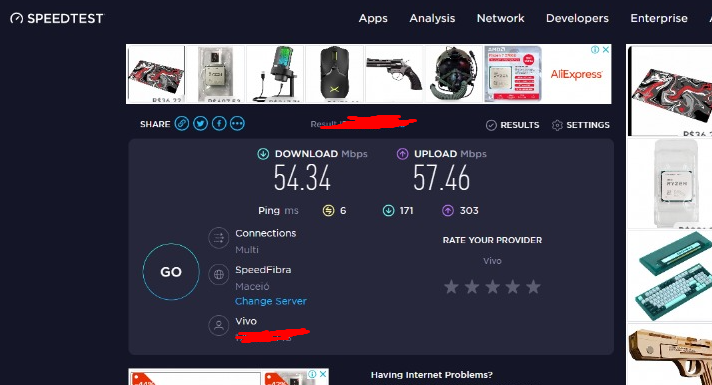Viewport: 712px width, 385px height.
Task: Rate provider two stars
Action: coord(472,287)
